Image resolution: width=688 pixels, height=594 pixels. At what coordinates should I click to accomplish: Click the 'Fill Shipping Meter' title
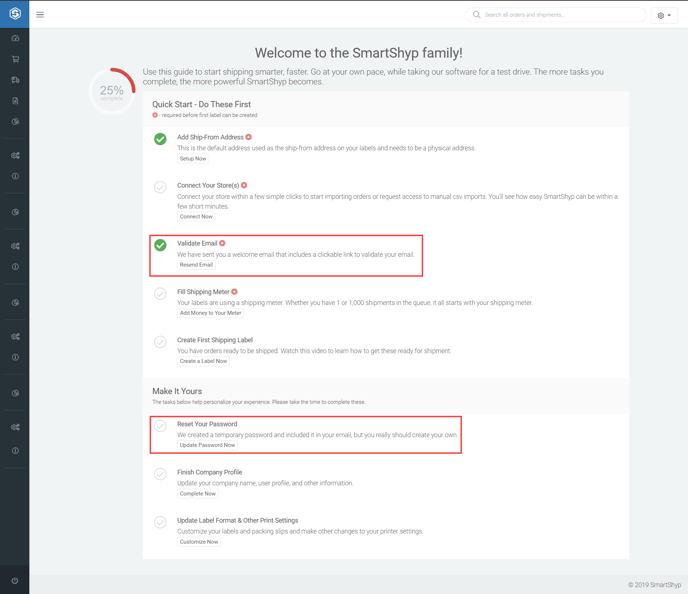click(203, 292)
